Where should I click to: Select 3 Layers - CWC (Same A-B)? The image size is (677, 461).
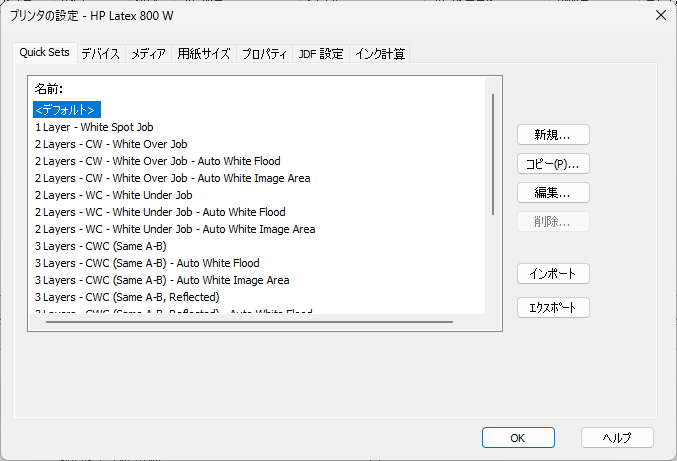tap(101, 246)
